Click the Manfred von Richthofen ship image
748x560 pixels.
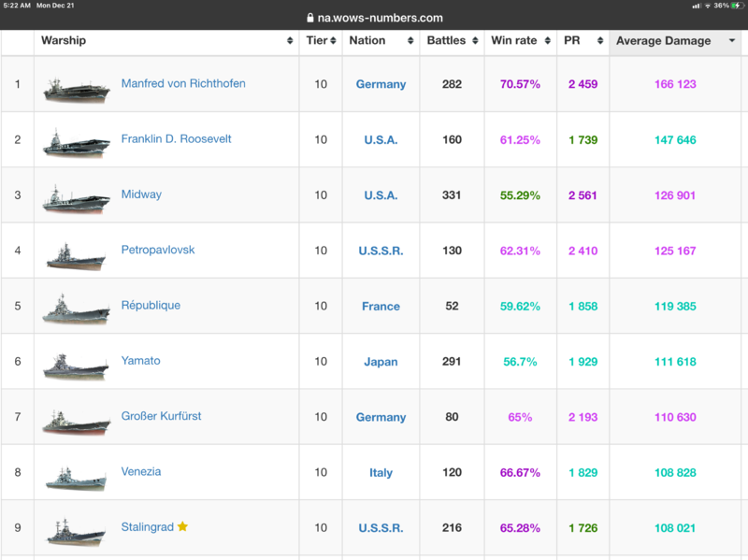(76, 87)
